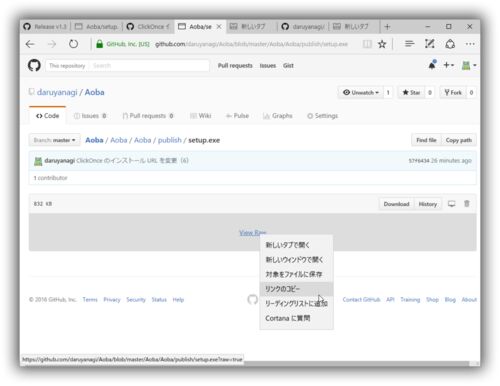The image size is (500, 386).
Task: Open Make a Web Note icon
Action: coord(429,44)
